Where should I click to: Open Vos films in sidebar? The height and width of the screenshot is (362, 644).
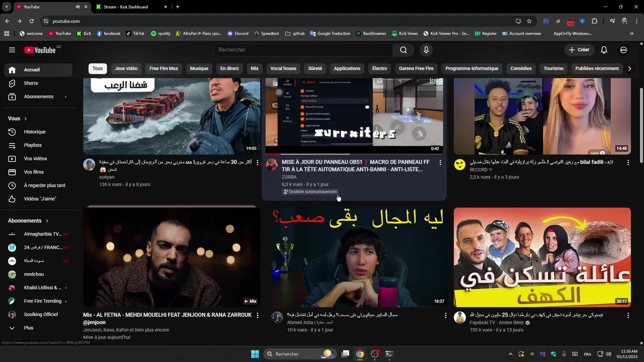coord(38,172)
